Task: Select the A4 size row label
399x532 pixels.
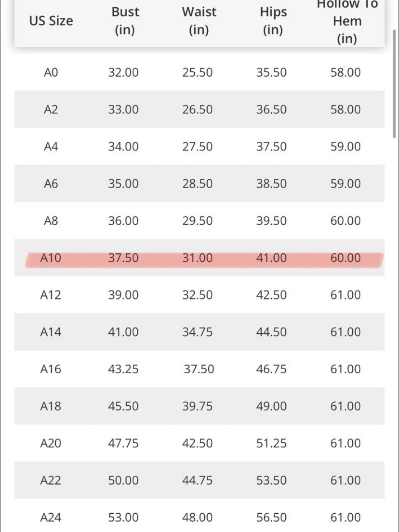Action: (51, 147)
